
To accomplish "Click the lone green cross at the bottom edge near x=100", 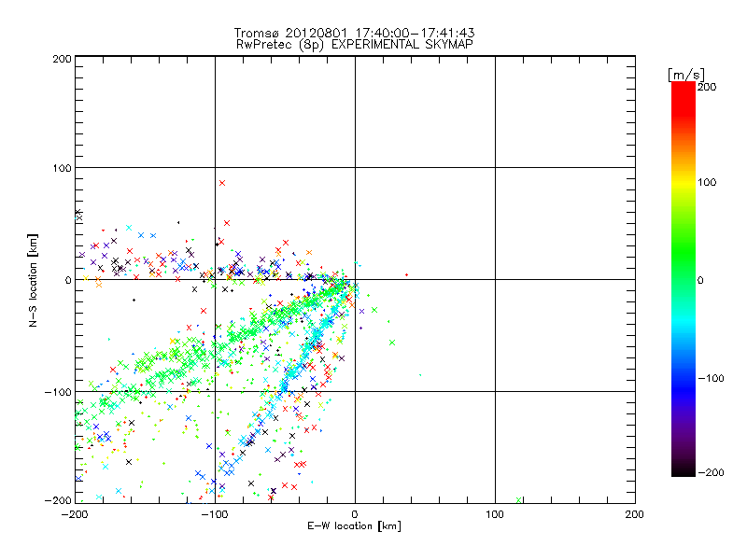I will (519, 500).
